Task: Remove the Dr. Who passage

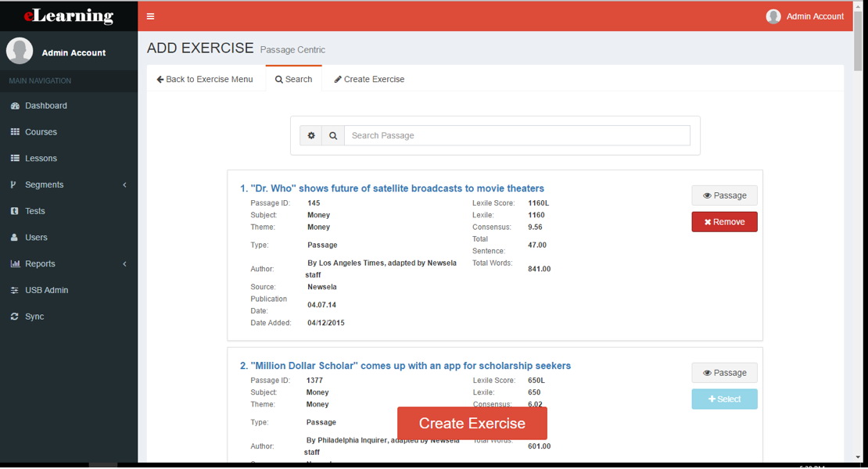Action: click(723, 221)
